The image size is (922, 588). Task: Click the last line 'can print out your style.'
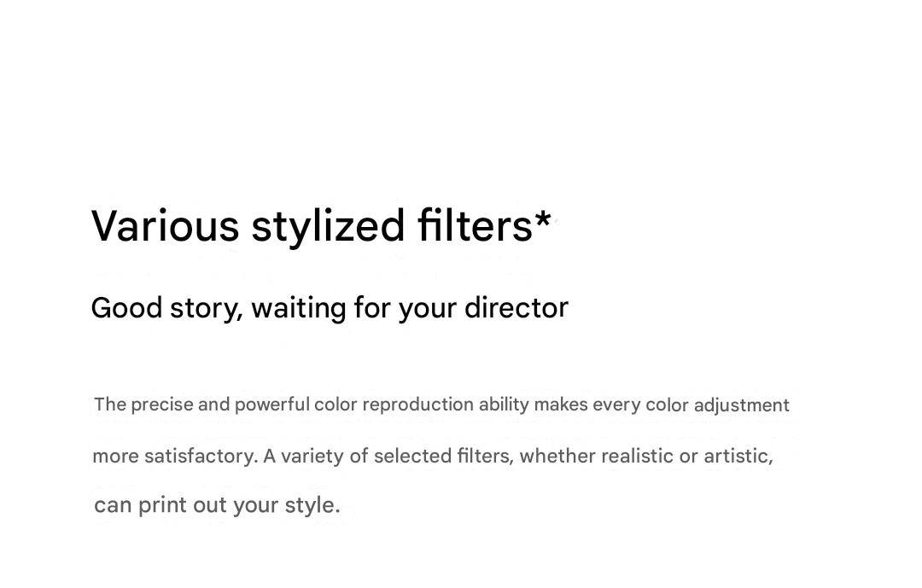pos(217,505)
